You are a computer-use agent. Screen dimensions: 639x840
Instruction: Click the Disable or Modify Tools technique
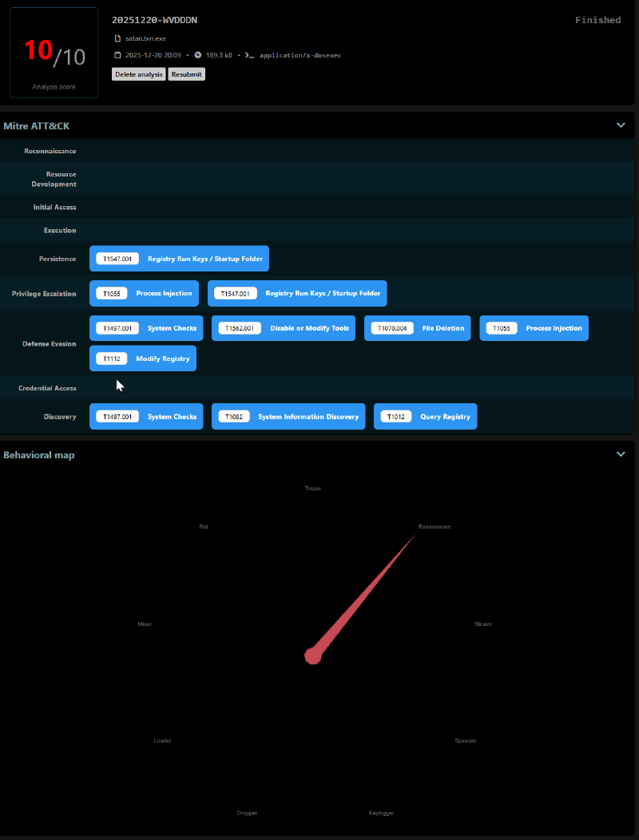click(284, 328)
